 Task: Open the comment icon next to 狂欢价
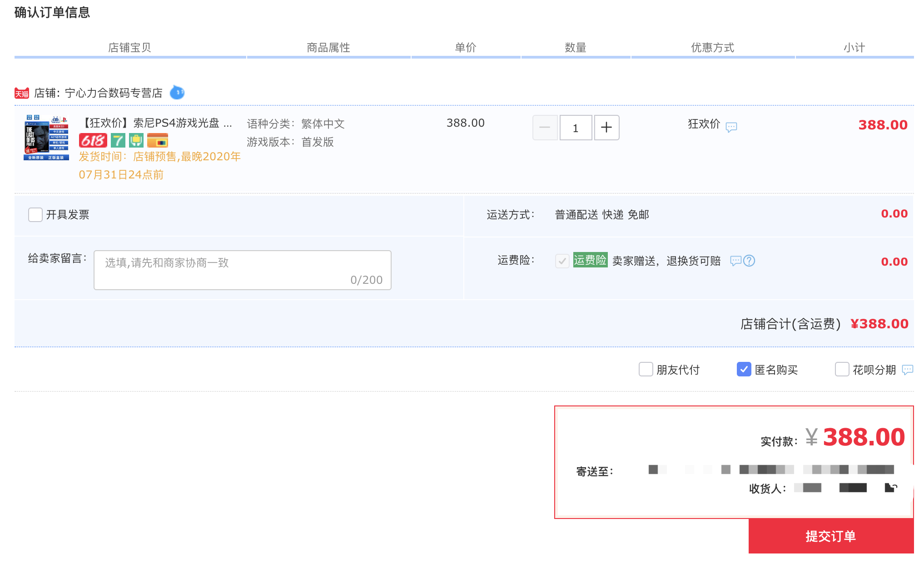(731, 127)
